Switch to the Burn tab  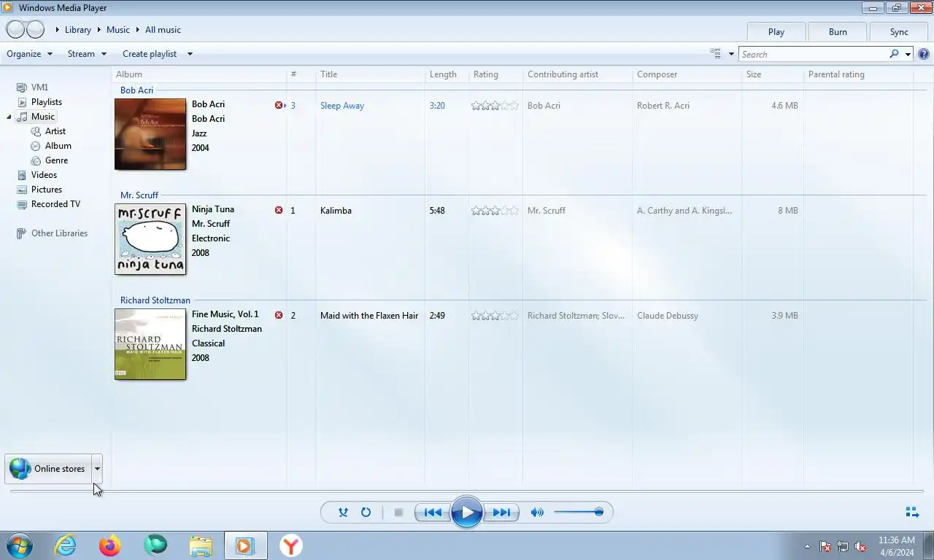838,32
